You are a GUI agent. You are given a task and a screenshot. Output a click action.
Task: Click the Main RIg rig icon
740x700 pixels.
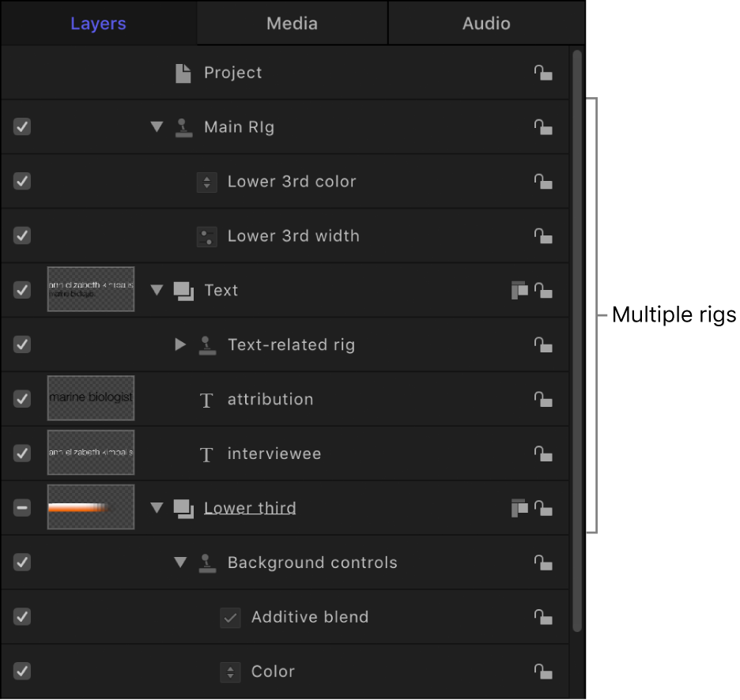click(183, 127)
